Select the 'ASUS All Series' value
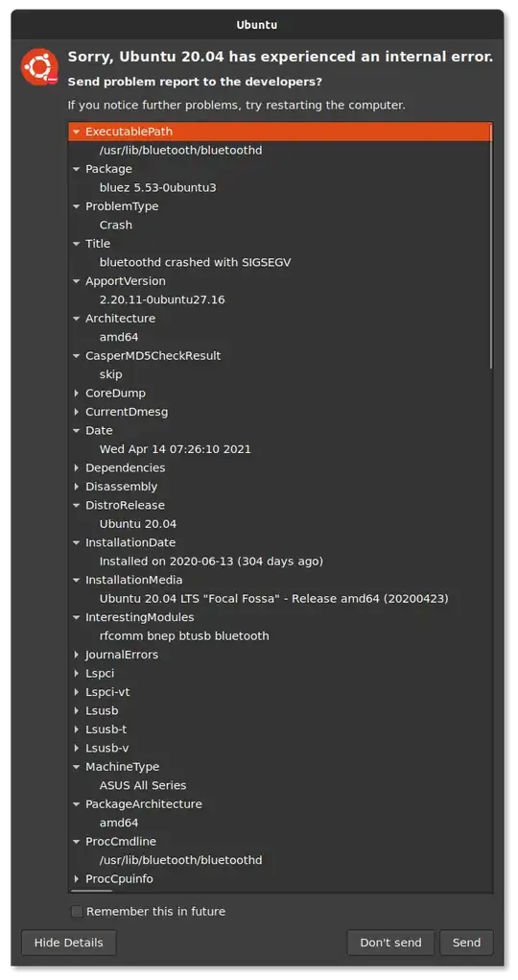518x980 pixels. coord(143,785)
